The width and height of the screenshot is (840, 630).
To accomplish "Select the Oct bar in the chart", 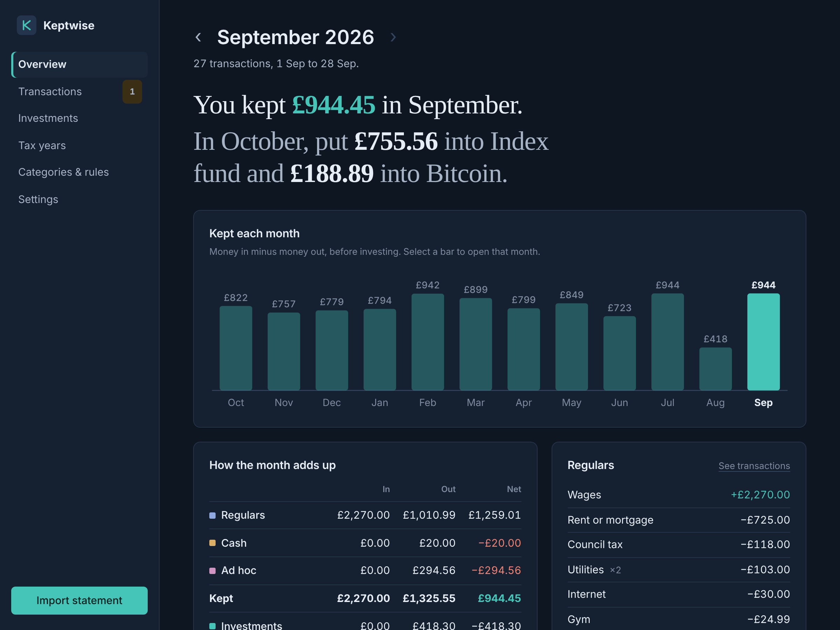I will click(236, 348).
